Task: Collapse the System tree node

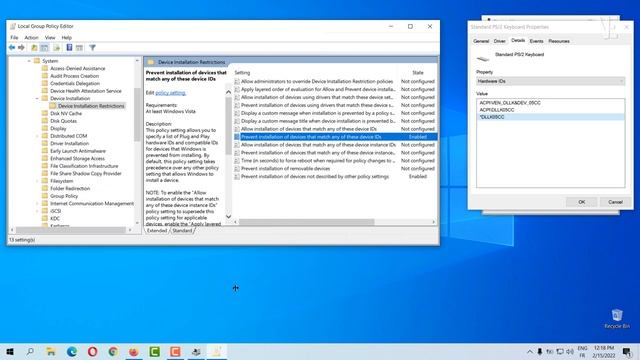Action: click(29, 61)
